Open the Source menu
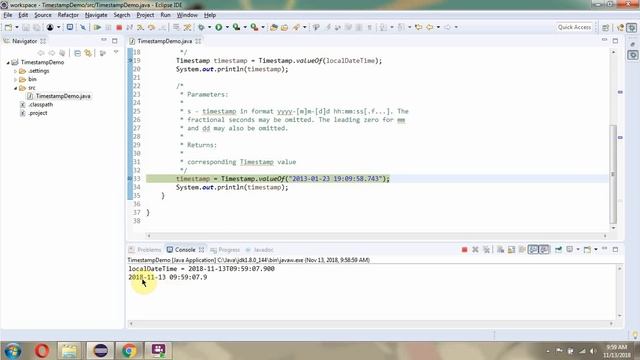Screen dimensions: 640x360 [43, 15]
